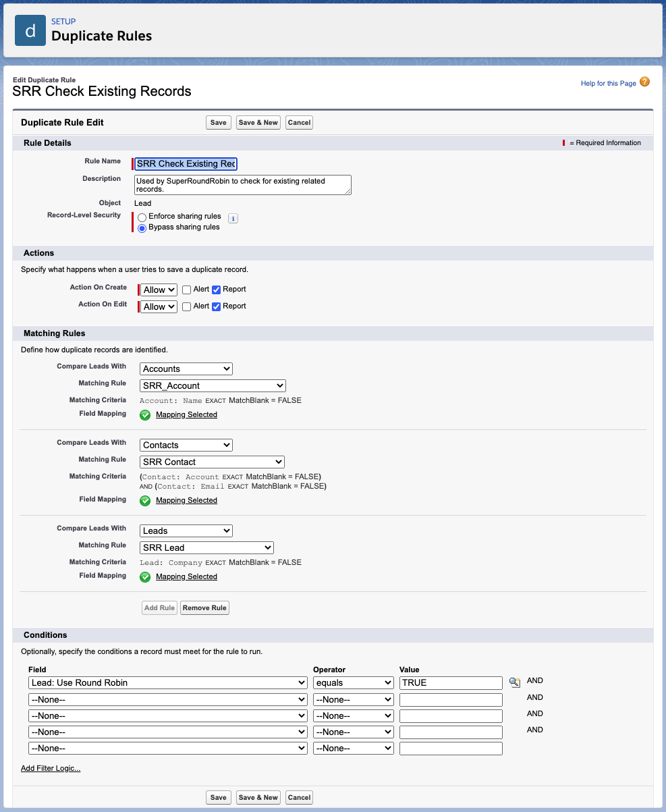Toggle Alert checkbox for Action On Edit

pos(187,306)
